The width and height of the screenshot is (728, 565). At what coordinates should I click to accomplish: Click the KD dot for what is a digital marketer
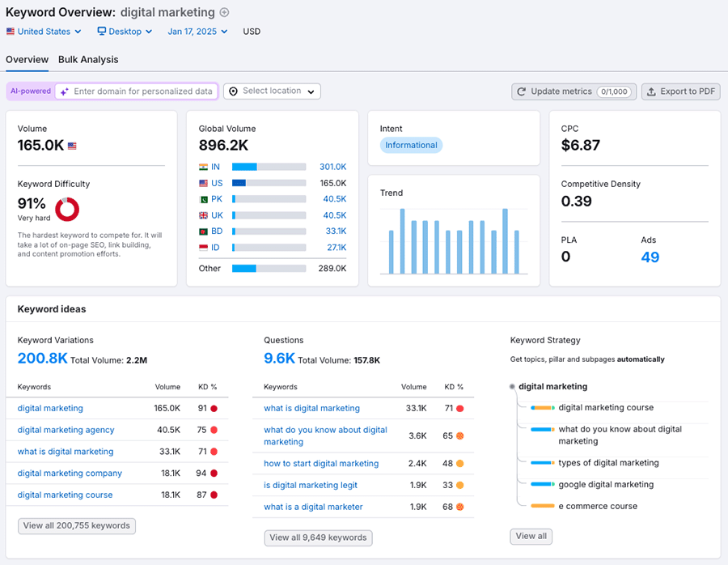pos(460,507)
